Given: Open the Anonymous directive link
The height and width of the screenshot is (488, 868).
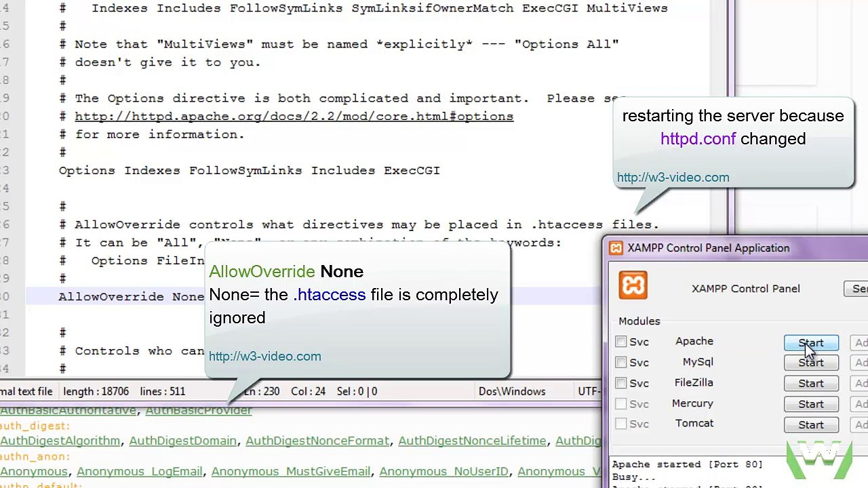Looking at the screenshot, I should (x=34, y=471).
